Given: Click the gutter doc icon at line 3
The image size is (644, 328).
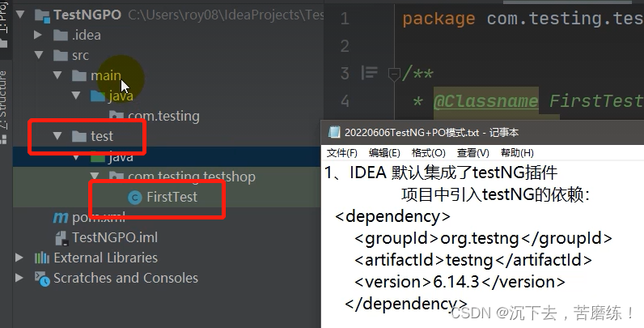Looking at the screenshot, I should point(369,73).
